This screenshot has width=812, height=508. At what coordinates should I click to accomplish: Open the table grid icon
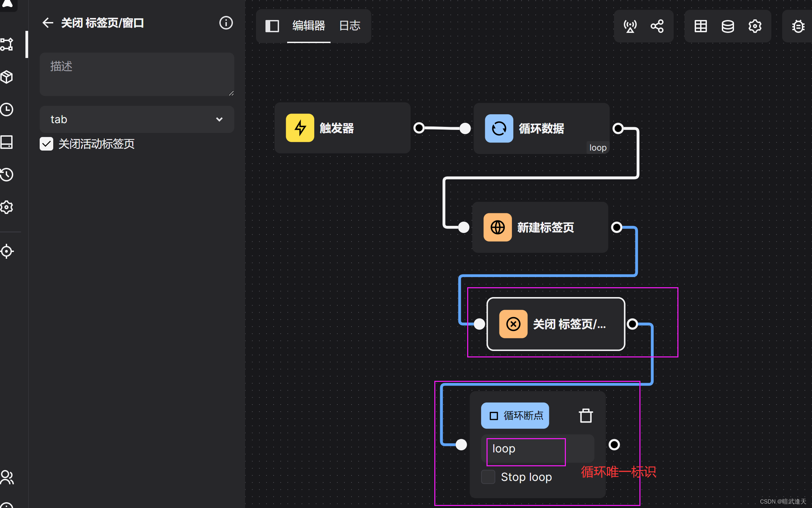[700, 26]
